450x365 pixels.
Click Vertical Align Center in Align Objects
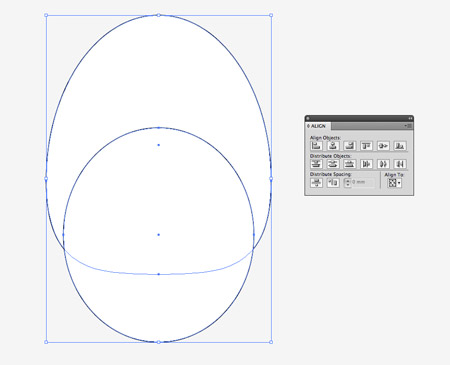(x=383, y=146)
